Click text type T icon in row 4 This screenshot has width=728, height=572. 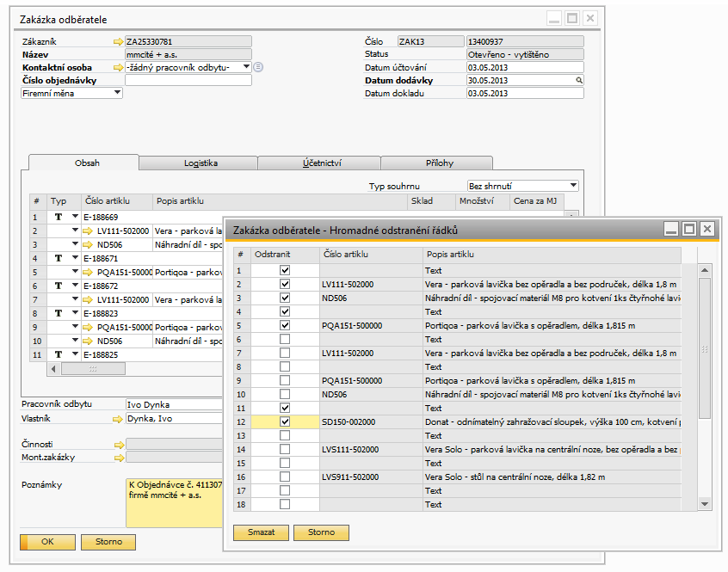pyautogui.click(x=59, y=258)
